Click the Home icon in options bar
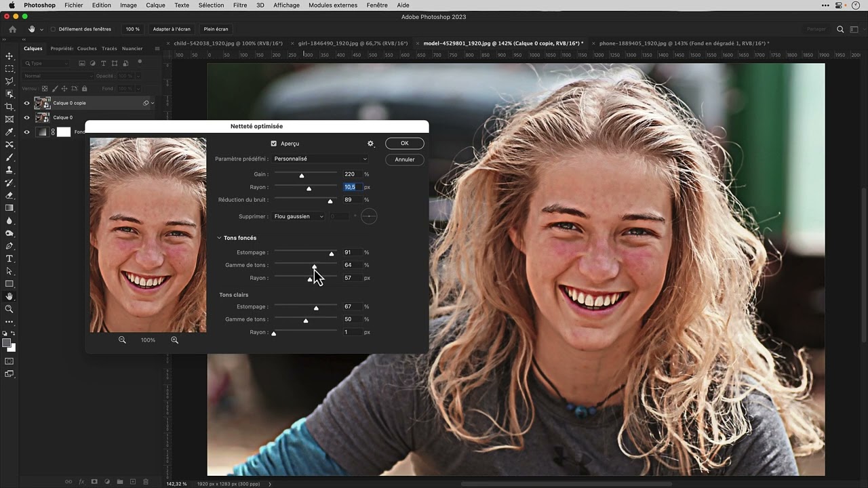The image size is (868, 488). 12,29
